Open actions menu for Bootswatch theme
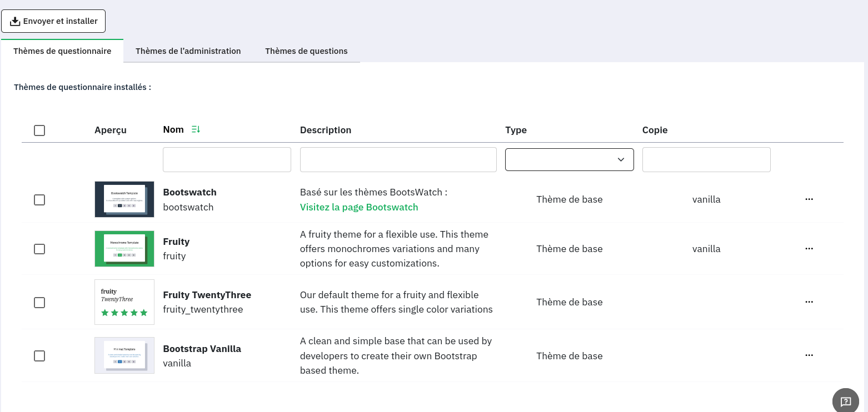Viewport: 868px width, 412px height. pos(809,199)
